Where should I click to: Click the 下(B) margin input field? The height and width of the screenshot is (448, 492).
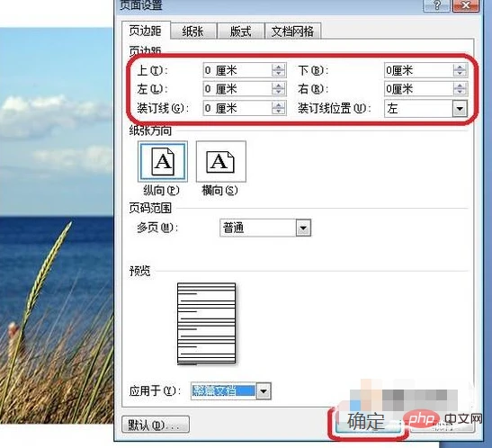point(418,70)
